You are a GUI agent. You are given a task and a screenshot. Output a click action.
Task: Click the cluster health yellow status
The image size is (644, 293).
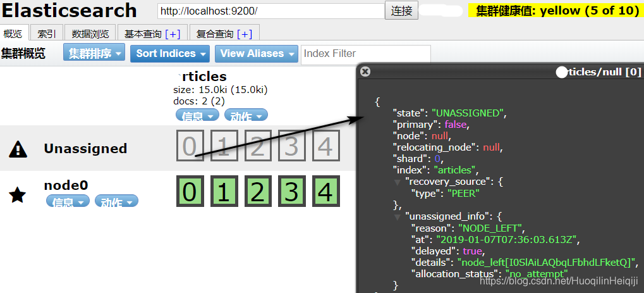556,10
